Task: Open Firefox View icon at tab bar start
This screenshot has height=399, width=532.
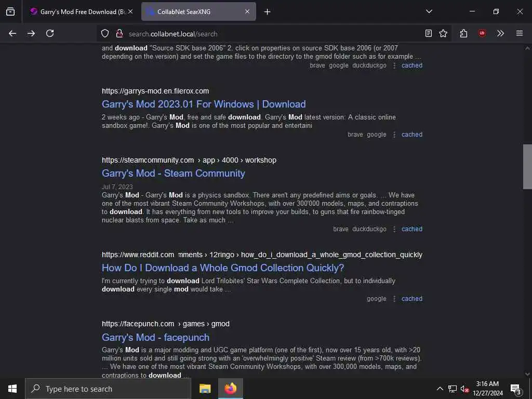Action: pos(10,11)
